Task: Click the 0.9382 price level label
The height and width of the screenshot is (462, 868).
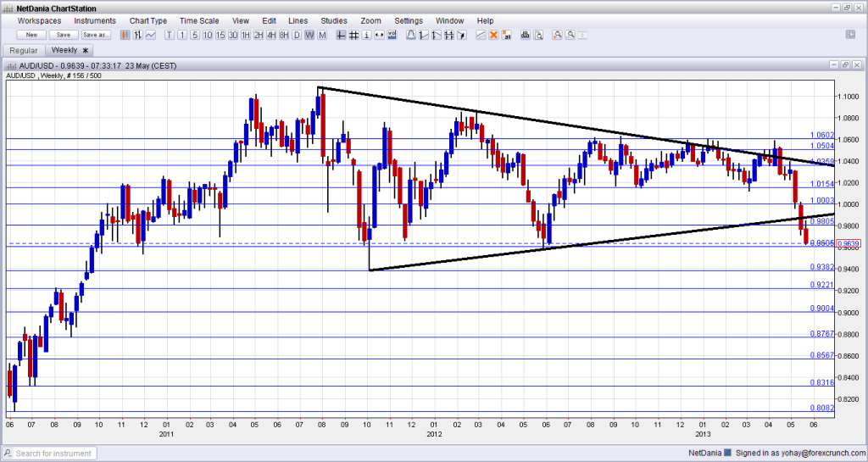Action: point(821,267)
